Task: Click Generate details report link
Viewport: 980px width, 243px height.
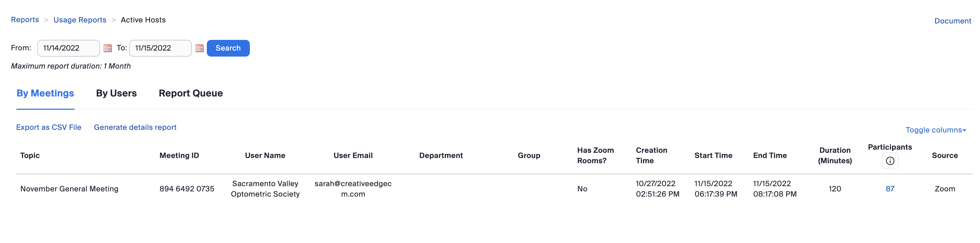Action: click(x=135, y=127)
